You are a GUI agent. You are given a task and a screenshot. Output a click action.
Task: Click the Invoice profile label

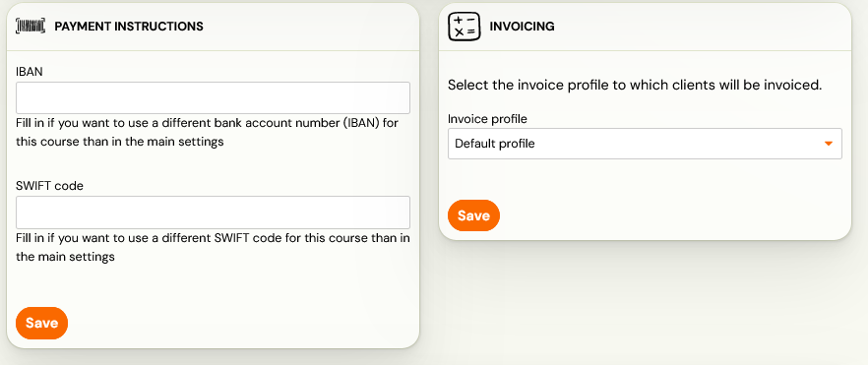click(x=488, y=119)
